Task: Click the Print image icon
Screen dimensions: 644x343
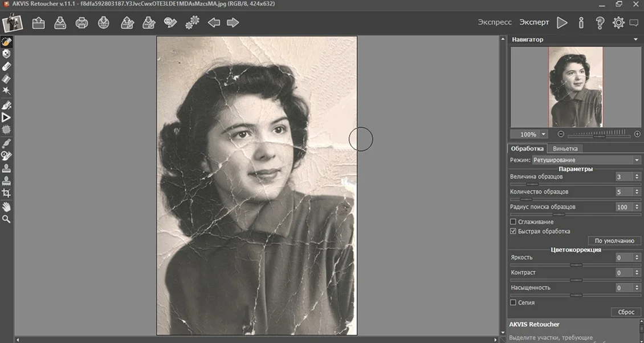Action: pos(81,23)
